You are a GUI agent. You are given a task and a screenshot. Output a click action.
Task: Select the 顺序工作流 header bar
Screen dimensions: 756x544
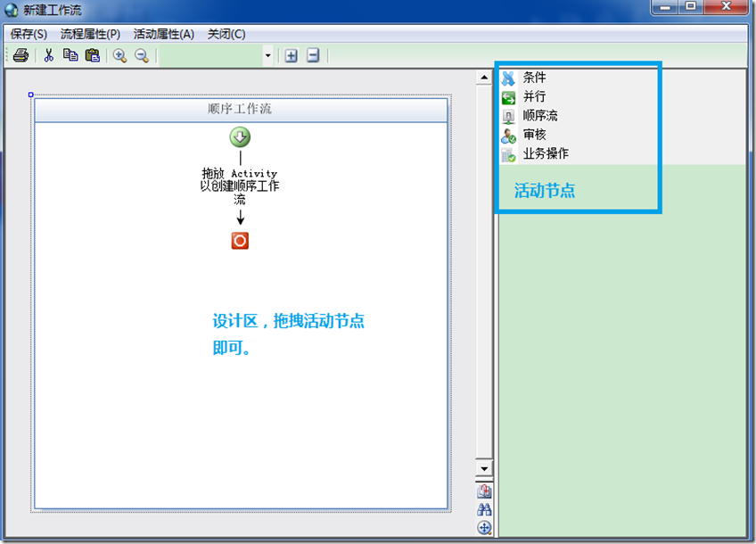coord(241,110)
